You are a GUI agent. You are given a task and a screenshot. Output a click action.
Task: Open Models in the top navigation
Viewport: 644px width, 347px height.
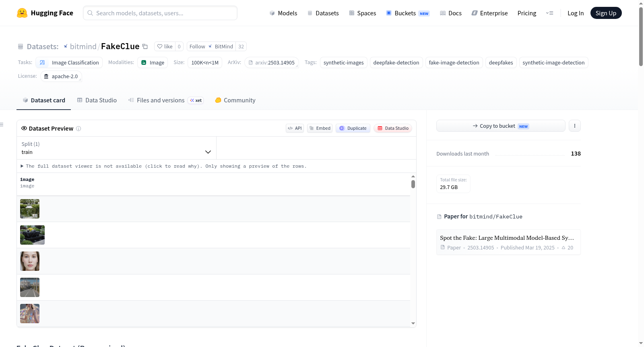[283, 13]
